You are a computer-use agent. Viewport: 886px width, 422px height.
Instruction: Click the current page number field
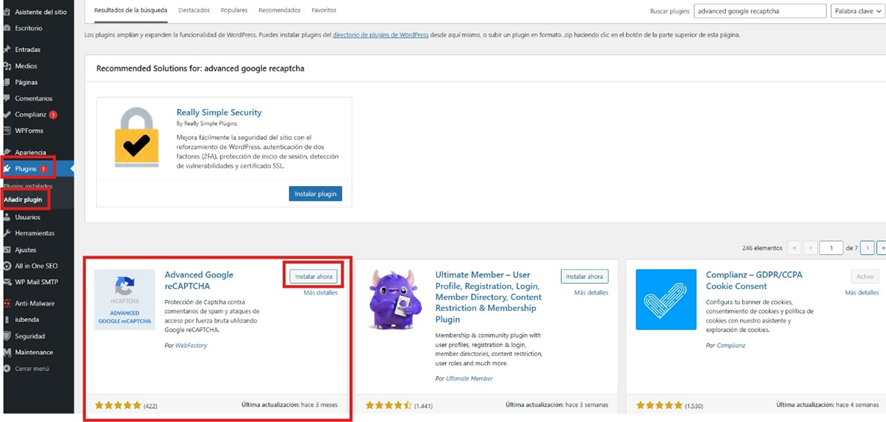pyautogui.click(x=831, y=248)
